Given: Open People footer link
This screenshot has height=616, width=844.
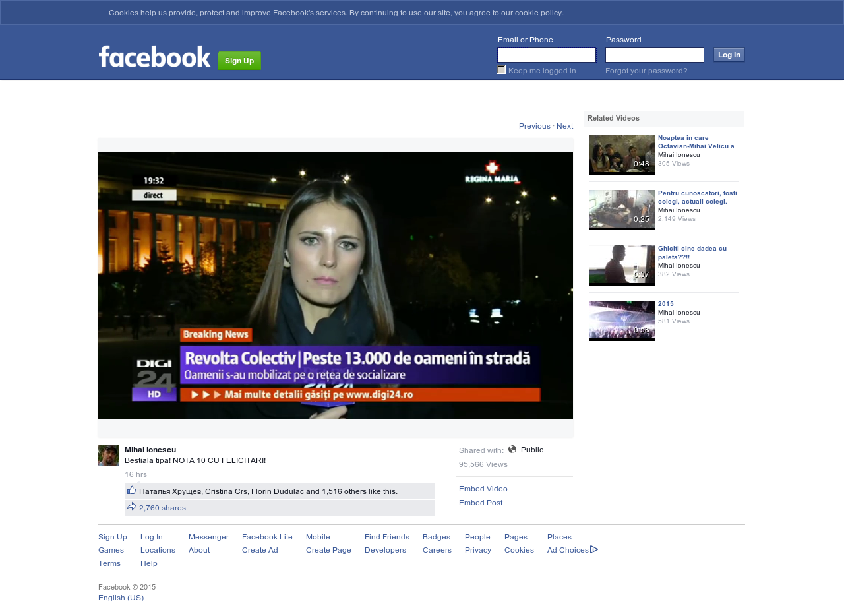Looking at the screenshot, I should (477, 537).
